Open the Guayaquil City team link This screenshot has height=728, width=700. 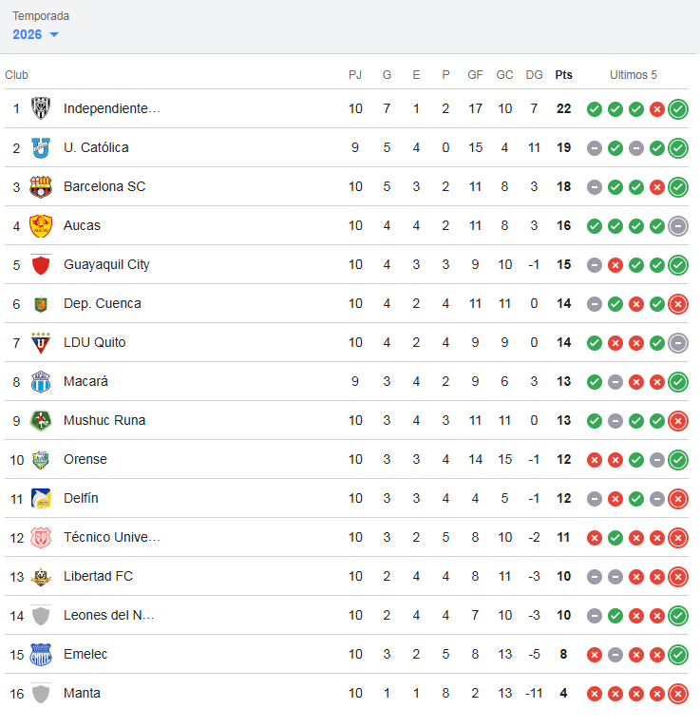click(x=106, y=264)
